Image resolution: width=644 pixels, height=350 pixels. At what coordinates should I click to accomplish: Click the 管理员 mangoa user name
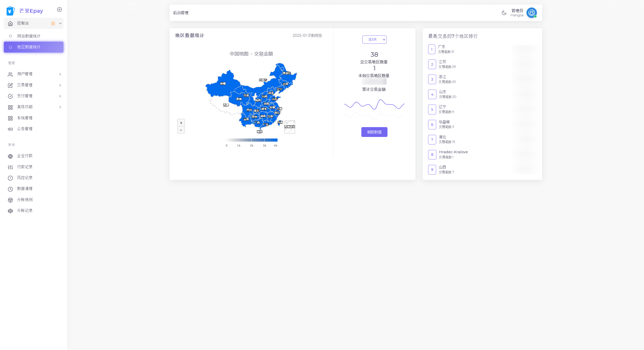coord(517,13)
